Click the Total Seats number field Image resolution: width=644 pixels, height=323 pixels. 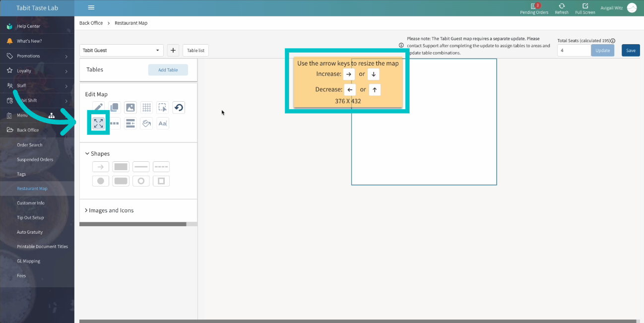pyautogui.click(x=574, y=50)
